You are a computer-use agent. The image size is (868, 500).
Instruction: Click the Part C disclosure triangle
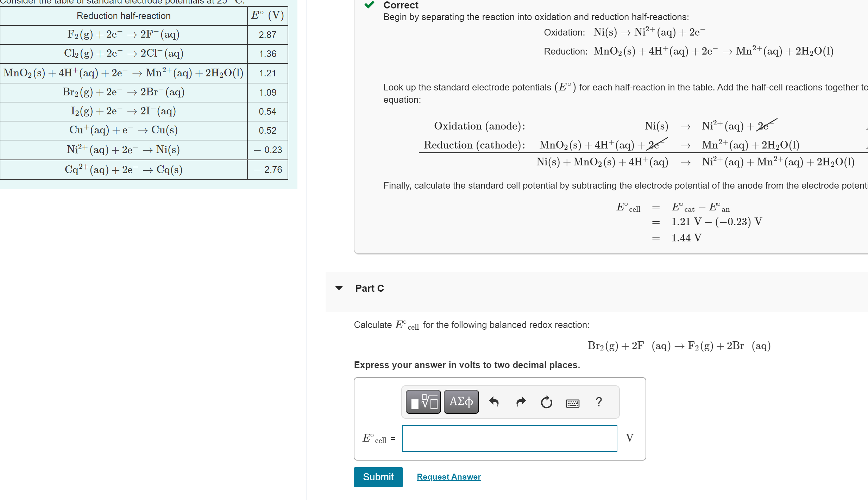pos(338,288)
